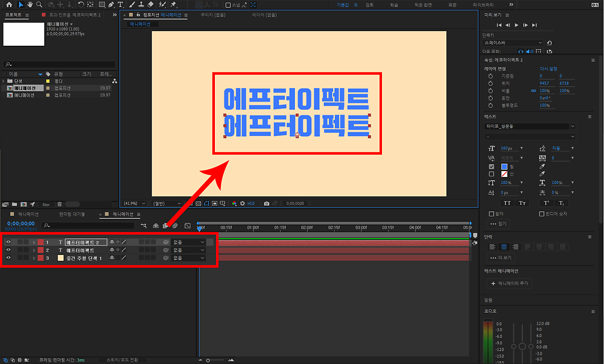Select the Horizontal Type tool
This screenshot has width=604, height=364.
(x=120, y=5)
